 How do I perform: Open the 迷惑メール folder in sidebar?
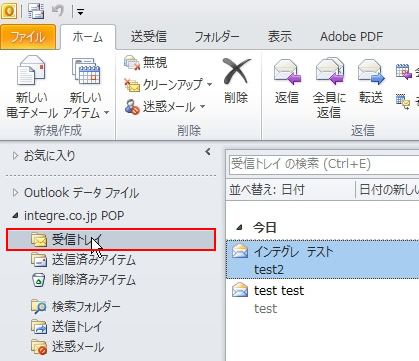pos(67,347)
